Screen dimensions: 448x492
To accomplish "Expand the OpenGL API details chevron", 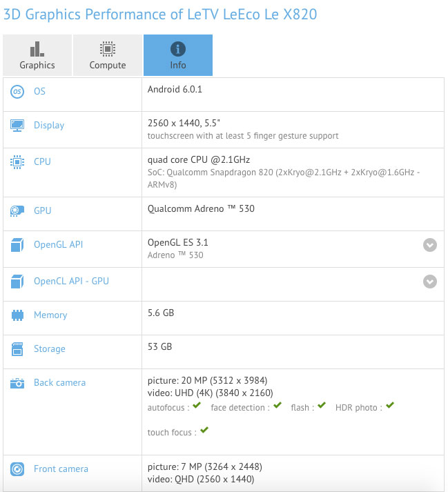I will (x=430, y=245).
